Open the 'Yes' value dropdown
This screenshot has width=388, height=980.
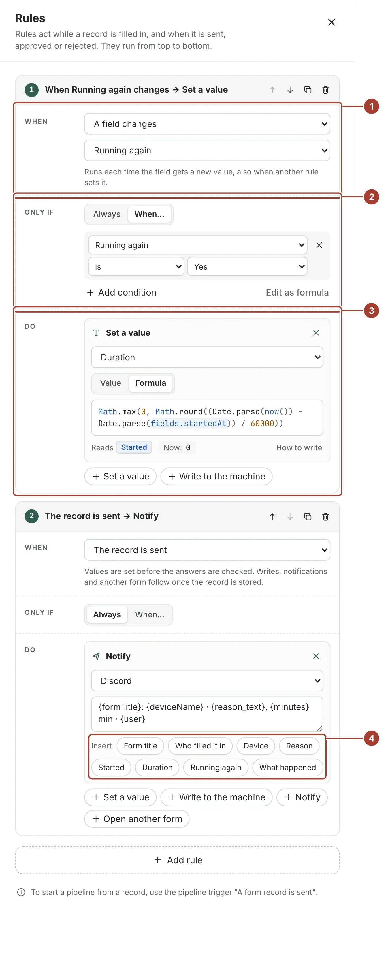(247, 266)
